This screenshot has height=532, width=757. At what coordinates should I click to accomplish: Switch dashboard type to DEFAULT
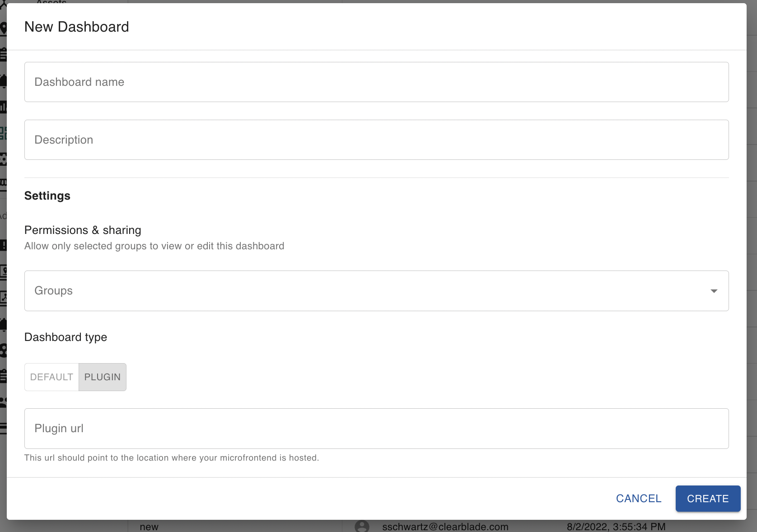pyautogui.click(x=51, y=377)
